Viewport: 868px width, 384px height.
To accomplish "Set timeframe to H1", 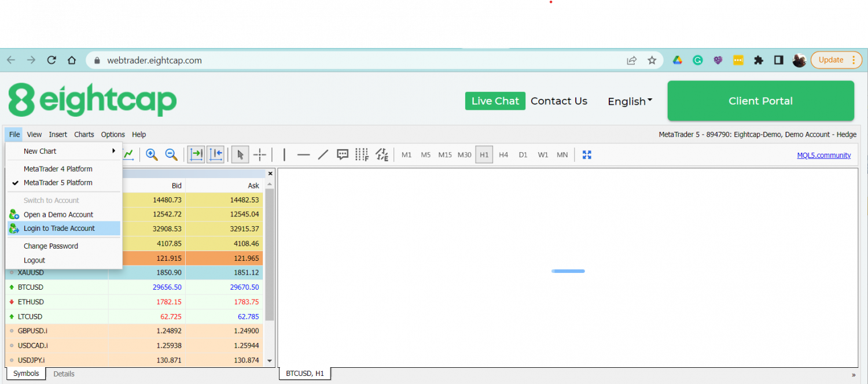I will pyautogui.click(x=484, y=155).
